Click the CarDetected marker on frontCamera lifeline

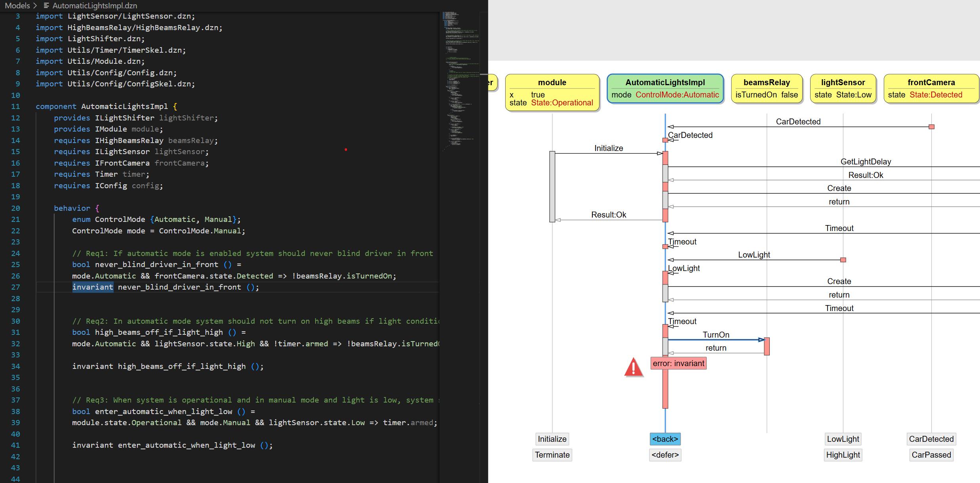coord(931,127)
